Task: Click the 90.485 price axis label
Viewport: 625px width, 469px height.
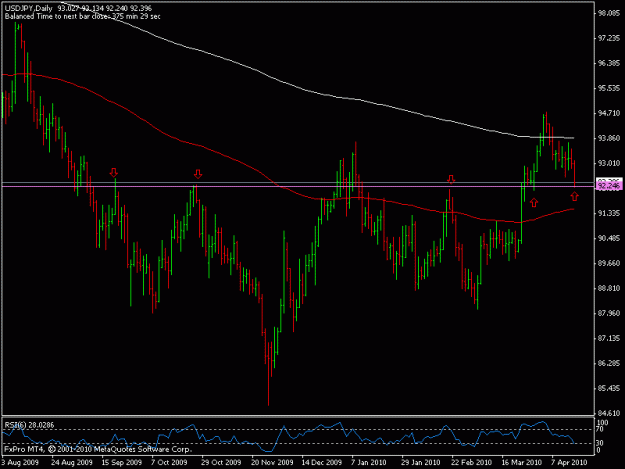Action: coord(609,238)
